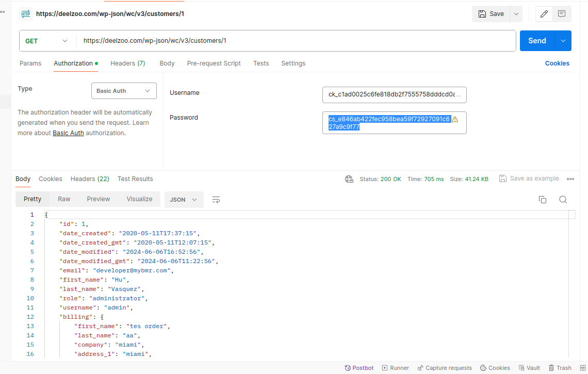Expand the GET method dropdown
588x374 pixels.
tap(47, 41)
